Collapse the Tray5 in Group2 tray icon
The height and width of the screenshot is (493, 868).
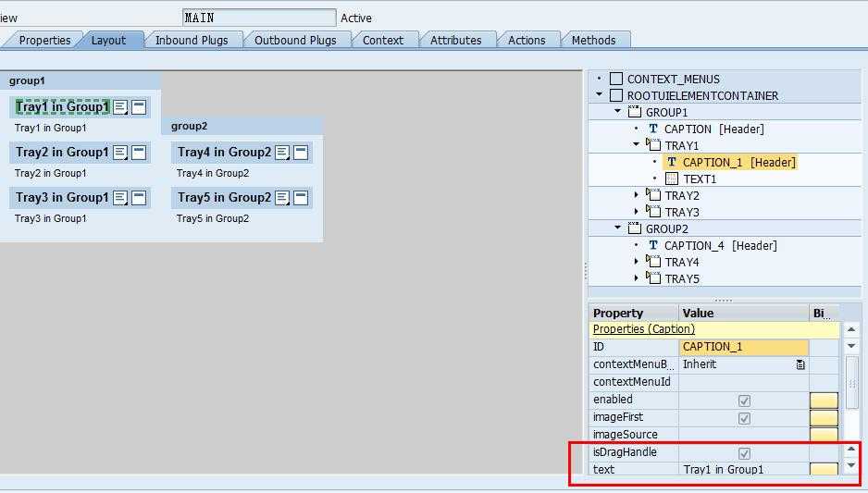click(301, 198)
